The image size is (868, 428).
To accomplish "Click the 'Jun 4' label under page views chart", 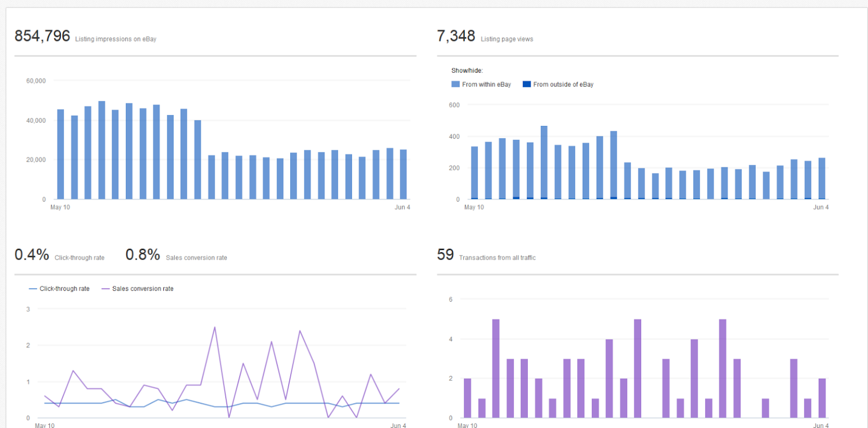I will pos(821,207).
